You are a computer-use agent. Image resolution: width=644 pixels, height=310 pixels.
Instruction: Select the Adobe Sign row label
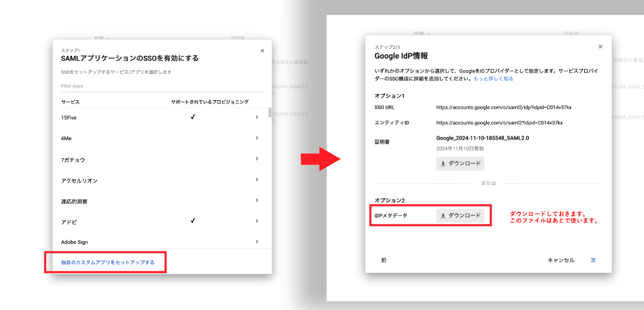pyautogui.click(x=74, y=242)
